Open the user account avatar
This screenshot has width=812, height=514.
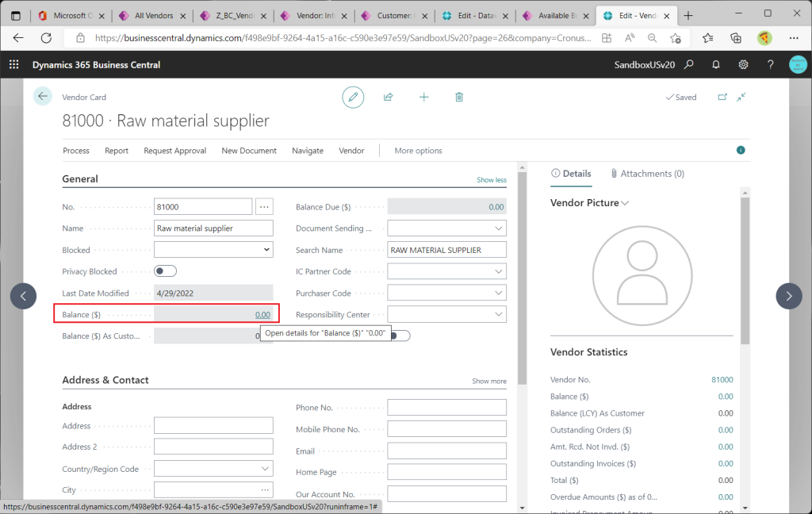[x=798, y=64]
